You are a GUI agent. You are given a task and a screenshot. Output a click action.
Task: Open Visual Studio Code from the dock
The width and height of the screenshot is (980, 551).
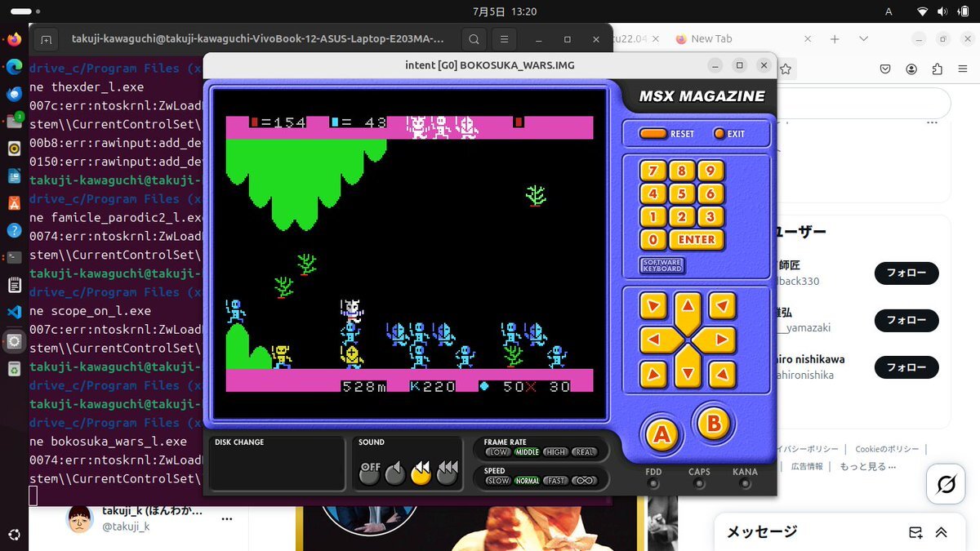14,312
